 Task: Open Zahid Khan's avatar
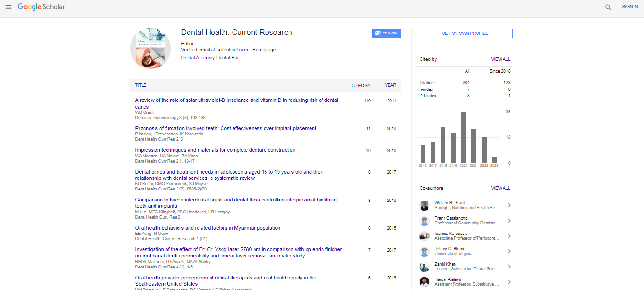(x=424, y=267)
